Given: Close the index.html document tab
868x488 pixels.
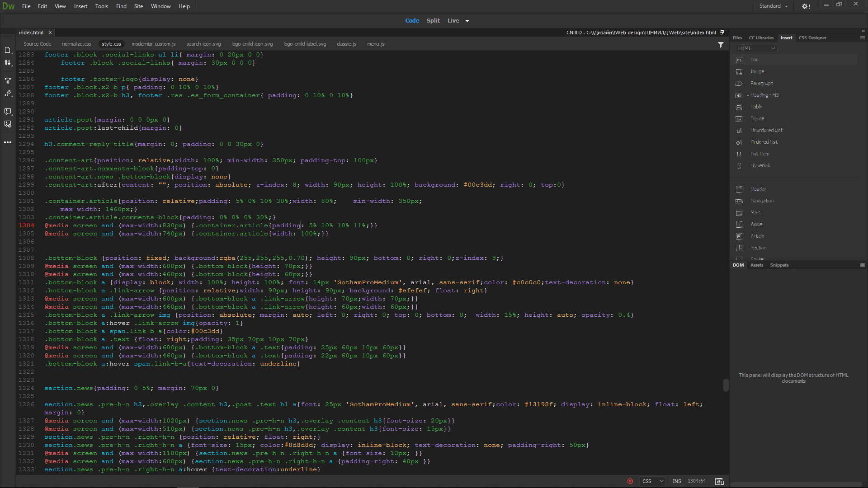Looking at the screenshot, I should [50, 33].
